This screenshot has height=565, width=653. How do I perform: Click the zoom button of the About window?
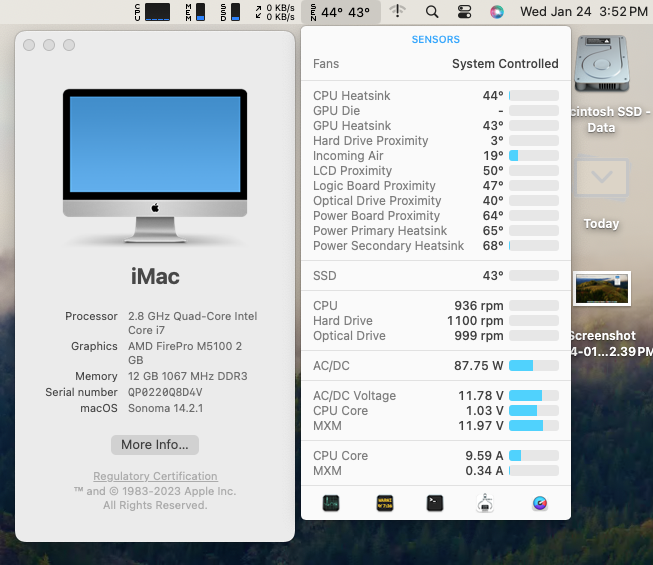click(69, 45)
